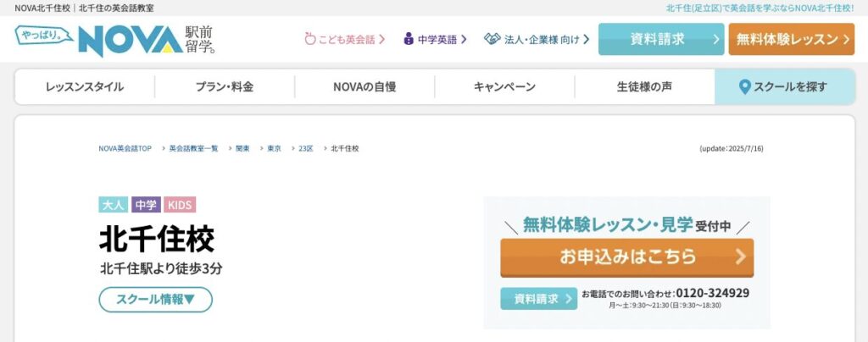
Task: Click the map pin icon in スクールを探す
Action: [744, 86]
